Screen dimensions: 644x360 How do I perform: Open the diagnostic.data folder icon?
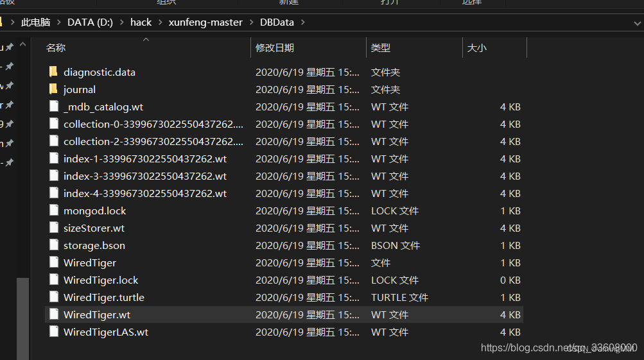click(53, 72)
